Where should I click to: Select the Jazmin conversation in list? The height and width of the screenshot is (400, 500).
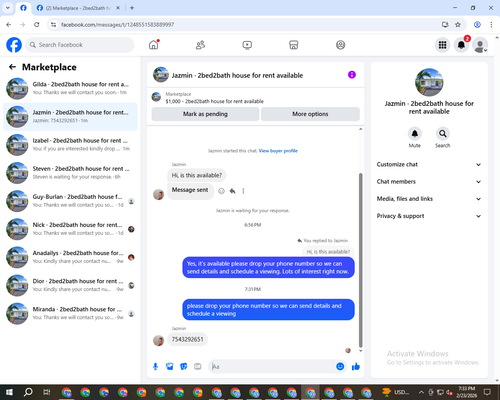pyautogui.click(x=70, y=117)
